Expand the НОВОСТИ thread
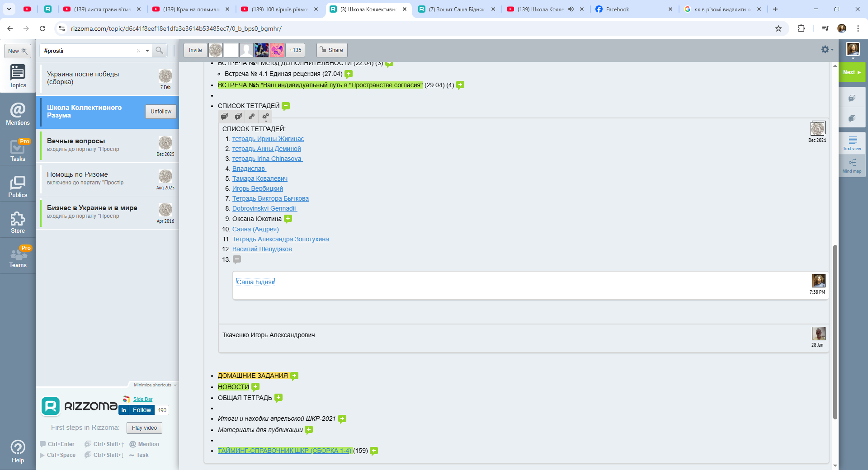Screen dimensions: 868x470 pyautogui.click(x=255, y=387)
